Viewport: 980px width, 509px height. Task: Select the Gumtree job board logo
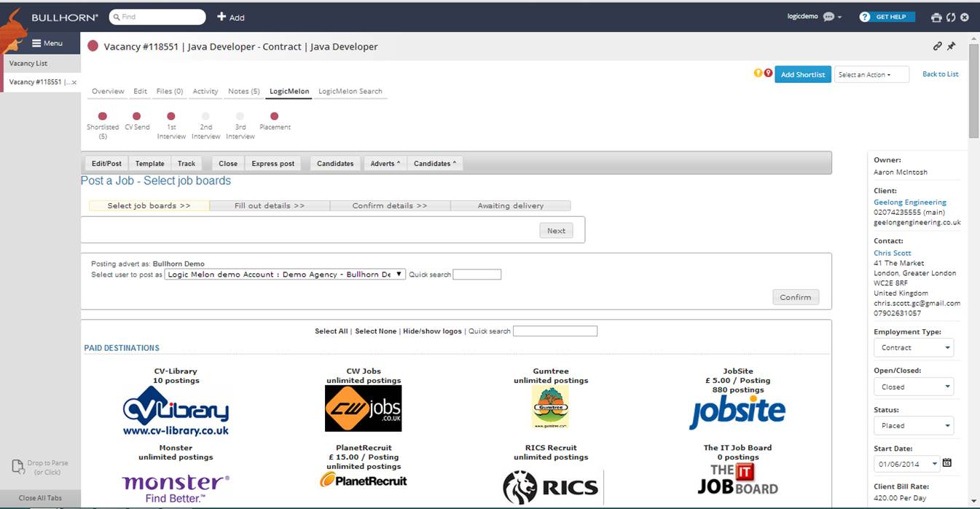click(x=550, y=408)
